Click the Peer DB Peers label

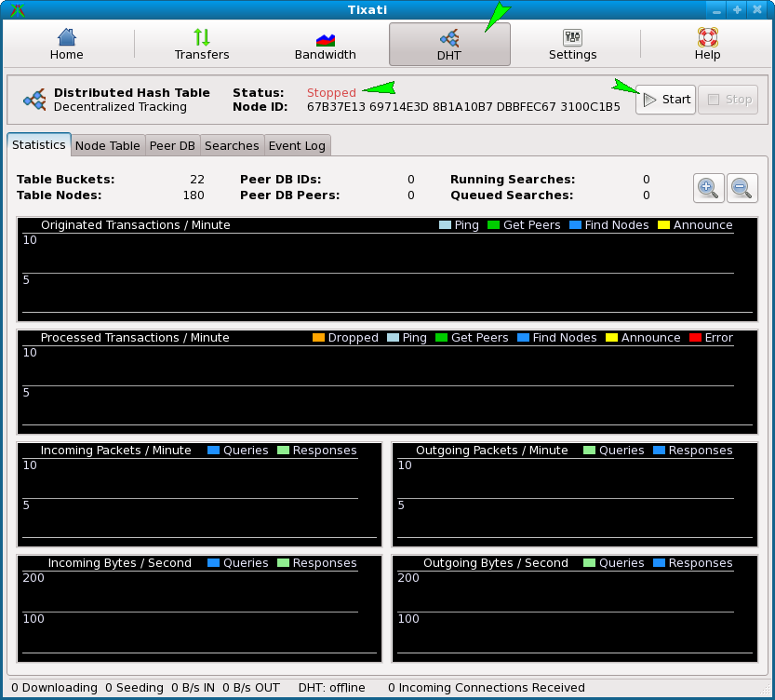coord(289,195)
